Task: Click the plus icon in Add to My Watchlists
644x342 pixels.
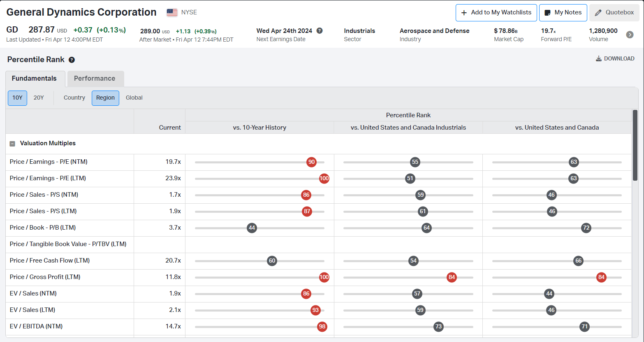Action: pos(464,13)
